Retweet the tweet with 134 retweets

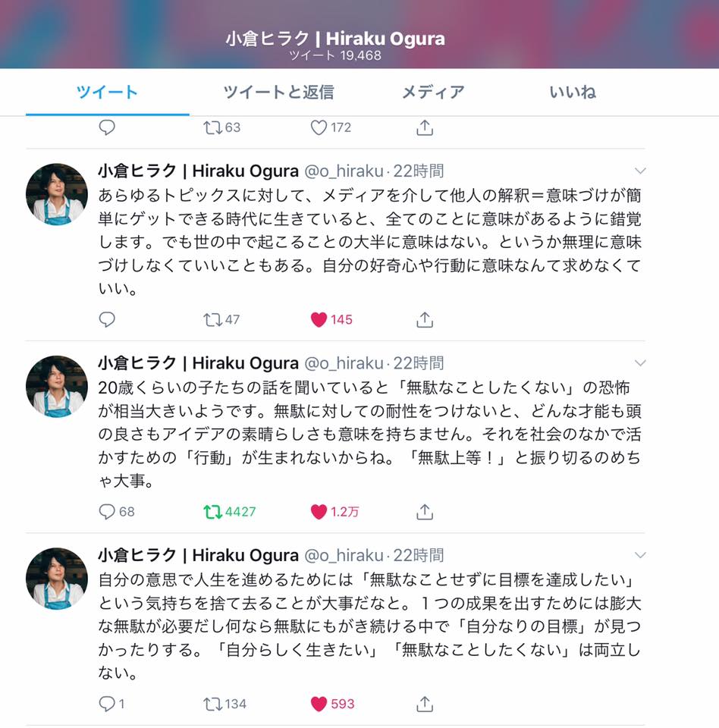[x=212, y=704]
